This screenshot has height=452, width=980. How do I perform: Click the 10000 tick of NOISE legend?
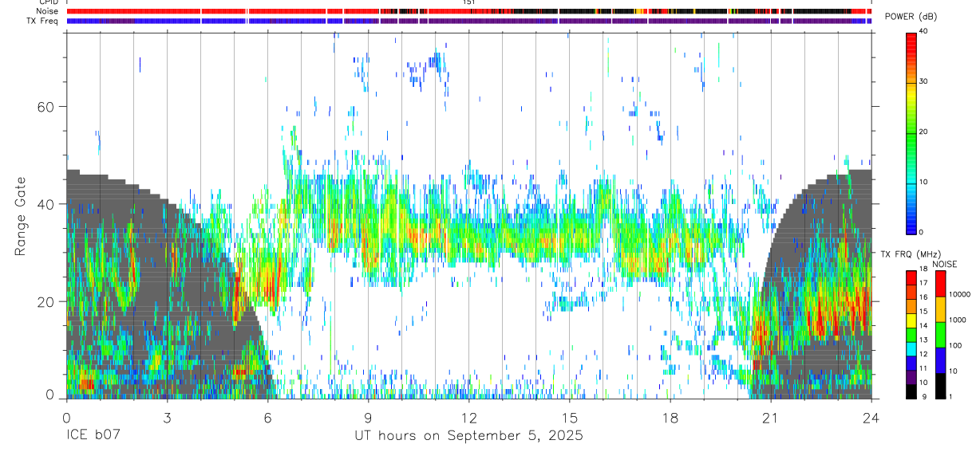point(959,294)
